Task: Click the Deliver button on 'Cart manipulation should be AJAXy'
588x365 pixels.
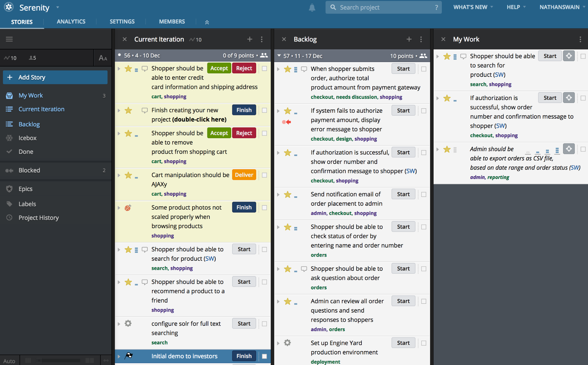Action: coord(244,175)
